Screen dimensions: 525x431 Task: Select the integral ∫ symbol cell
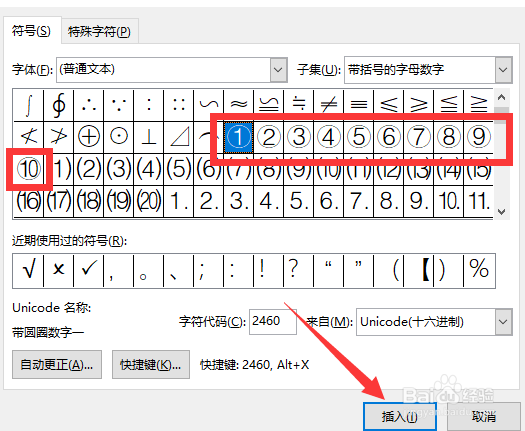coord(28,105)
